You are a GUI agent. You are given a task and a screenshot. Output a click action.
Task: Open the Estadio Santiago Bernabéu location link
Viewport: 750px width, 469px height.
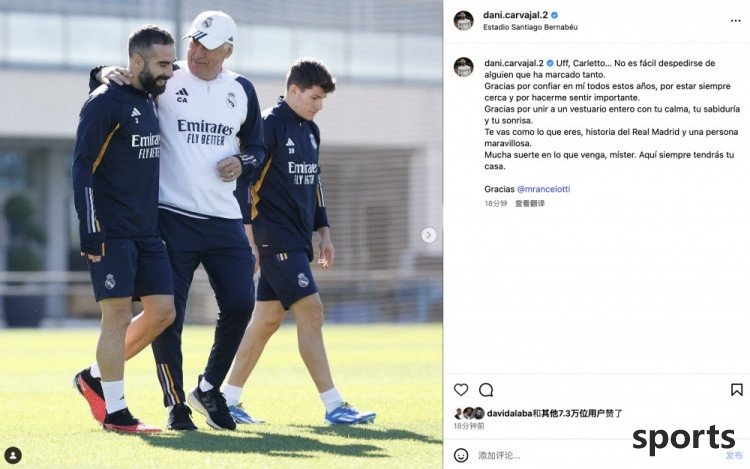point(530,27)
